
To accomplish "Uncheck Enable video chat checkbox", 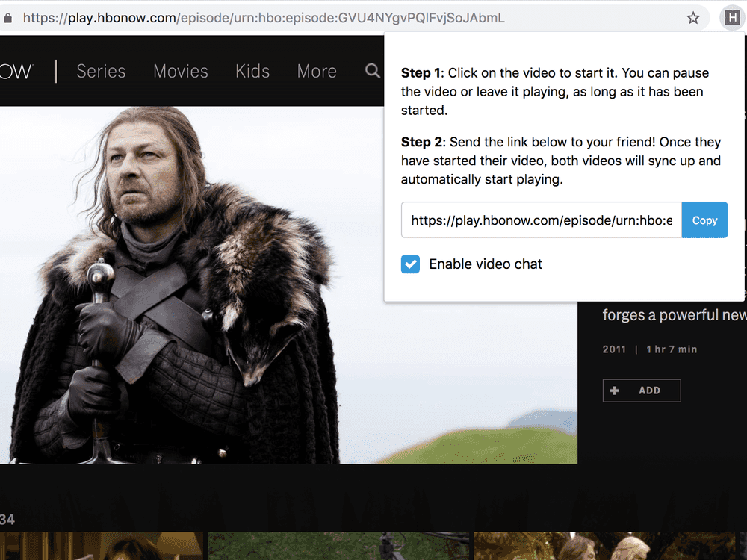I will [410, 264].
